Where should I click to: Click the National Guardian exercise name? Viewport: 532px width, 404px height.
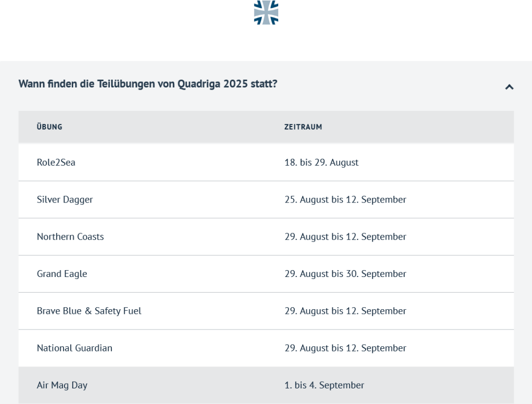pyautogui.click(x=74, y=348)
